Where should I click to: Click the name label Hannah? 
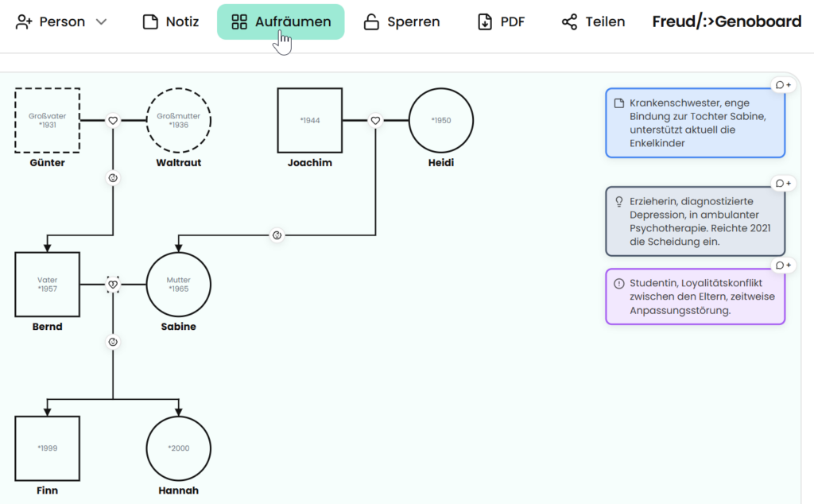tap(179, 491)
